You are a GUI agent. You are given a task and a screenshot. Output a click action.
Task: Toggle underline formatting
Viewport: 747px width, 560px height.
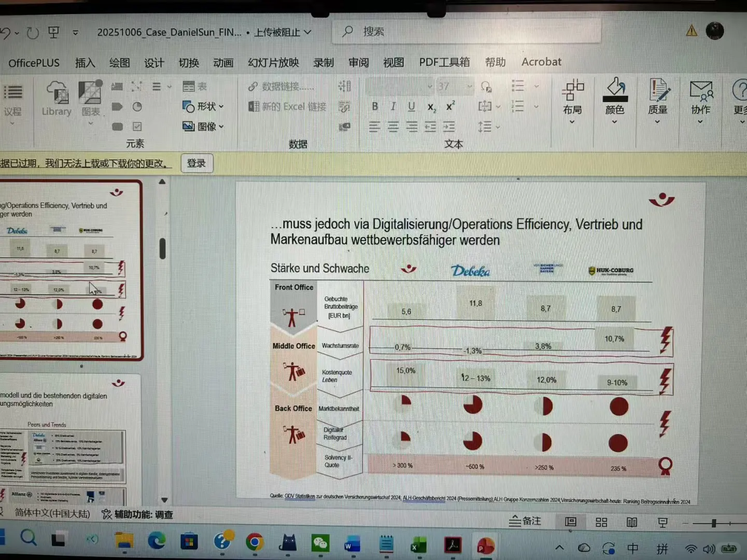tap(411, 106)
